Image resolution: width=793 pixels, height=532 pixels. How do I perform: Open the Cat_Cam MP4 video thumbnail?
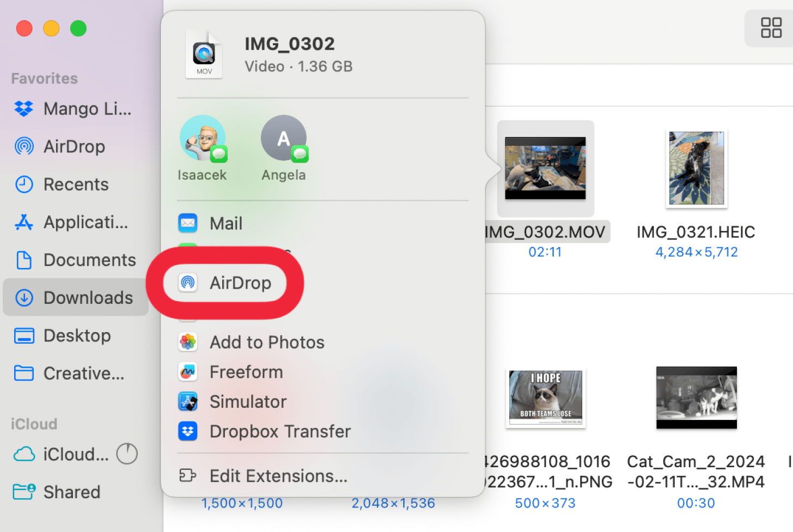click(x=696, y=398)
